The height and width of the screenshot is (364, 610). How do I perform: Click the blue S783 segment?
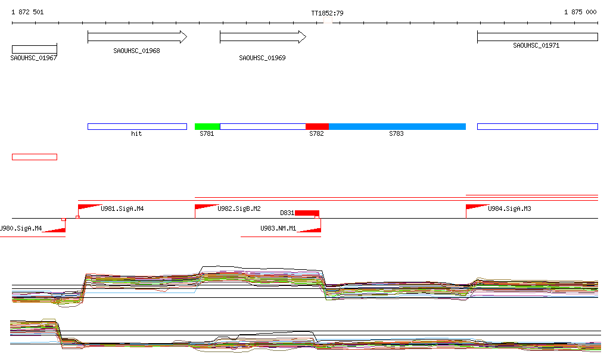(397, 126)
